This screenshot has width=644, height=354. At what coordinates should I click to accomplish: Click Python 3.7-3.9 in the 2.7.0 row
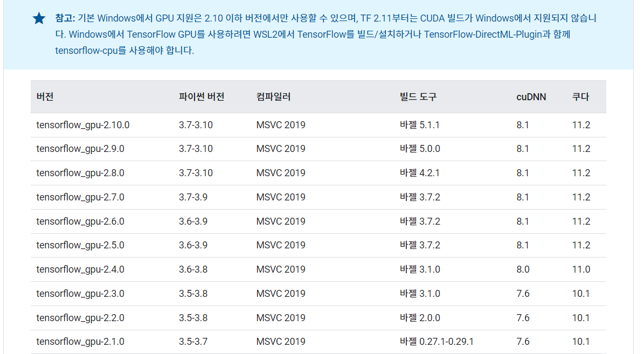[x=193, y=197]
